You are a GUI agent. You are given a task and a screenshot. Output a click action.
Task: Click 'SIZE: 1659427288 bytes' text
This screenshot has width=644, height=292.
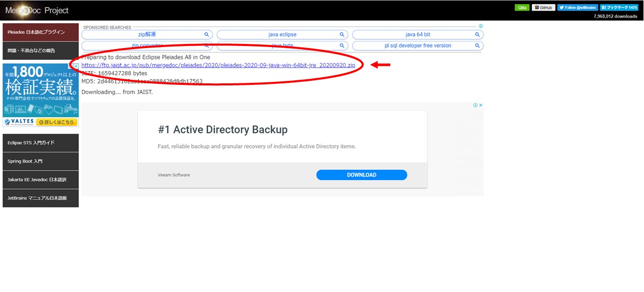tap(114, 74)
